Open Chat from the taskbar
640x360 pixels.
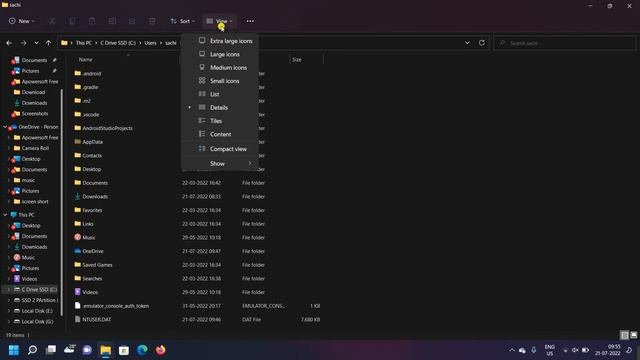[x=87, y=350]
